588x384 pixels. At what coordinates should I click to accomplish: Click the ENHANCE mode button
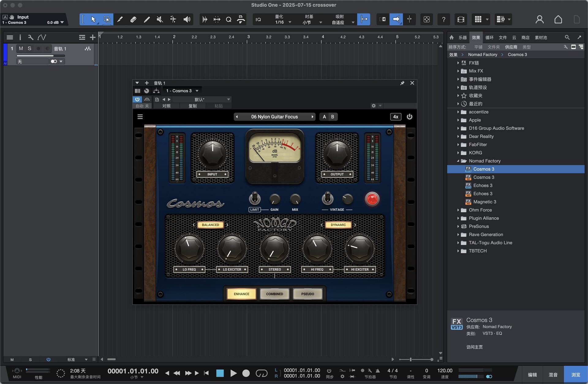pos(242,294)
